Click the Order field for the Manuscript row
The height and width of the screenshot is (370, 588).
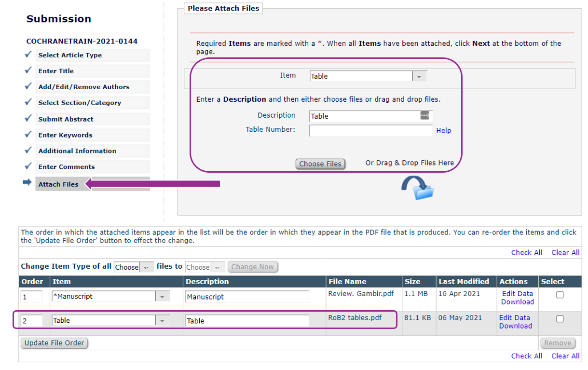[31, 297]
